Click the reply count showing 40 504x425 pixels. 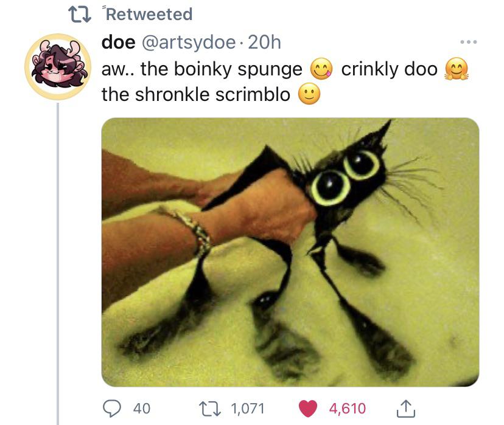141,407
